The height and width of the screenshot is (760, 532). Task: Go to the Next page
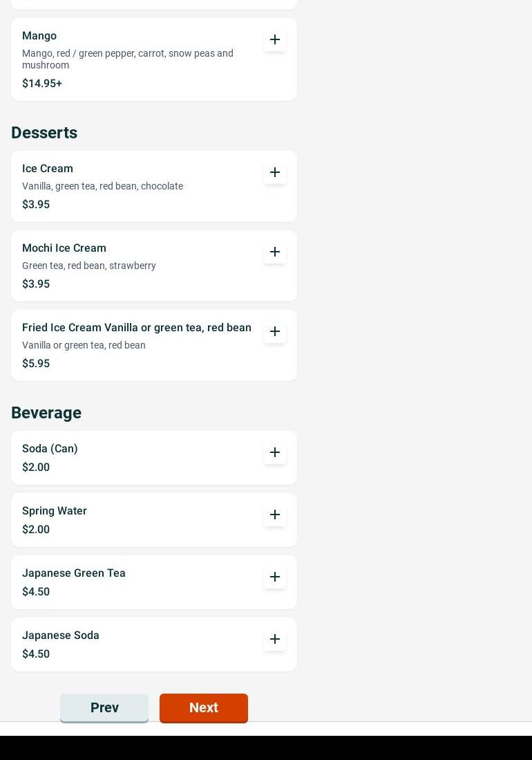tap(203, 707)
